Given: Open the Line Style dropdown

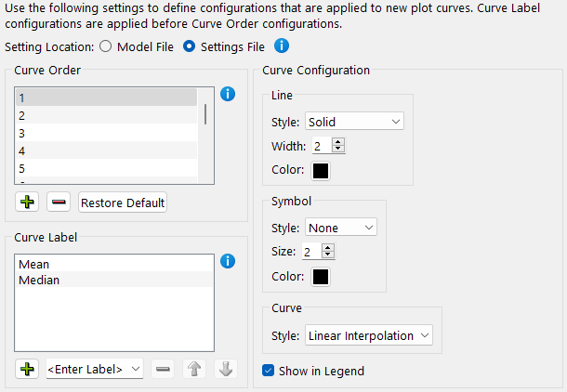Looking at the screenshot, I should (x=354, y=122).
